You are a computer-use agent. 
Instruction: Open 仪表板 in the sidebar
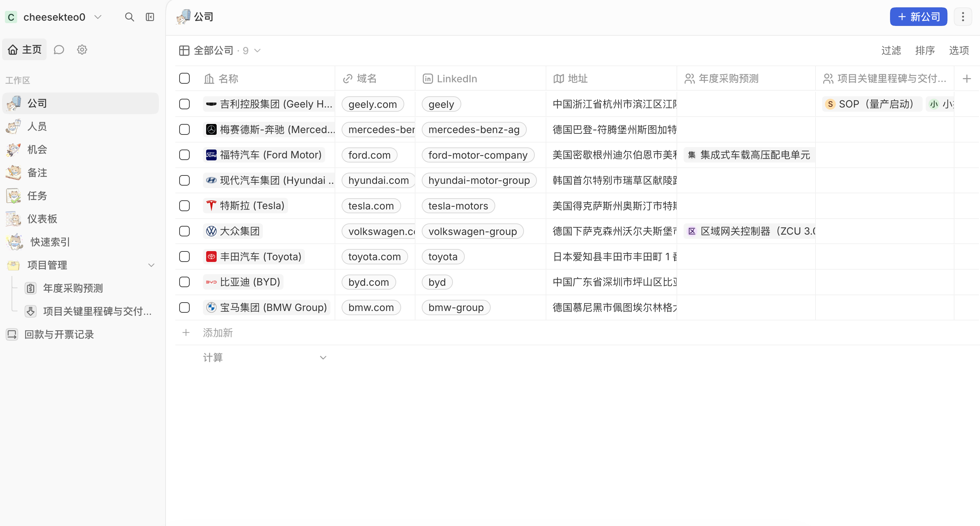80,219
